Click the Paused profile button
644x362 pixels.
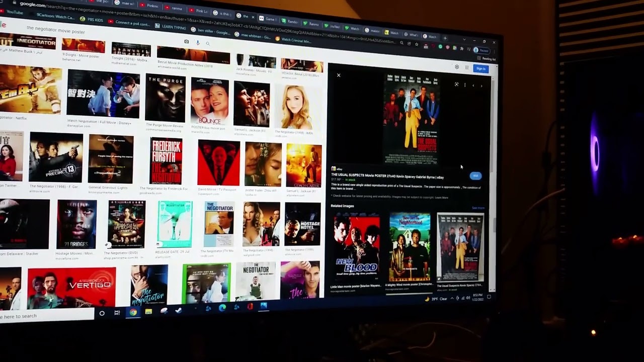click(x=481, y=50)
